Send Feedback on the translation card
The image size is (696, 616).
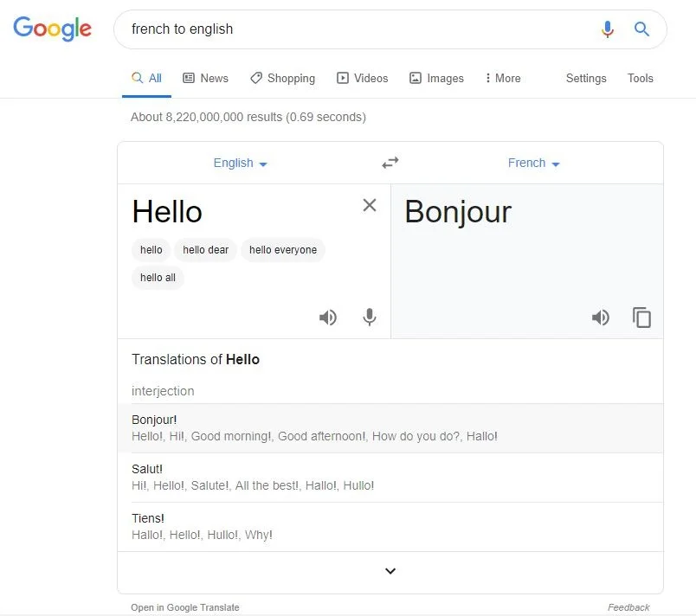coord(628,606)
